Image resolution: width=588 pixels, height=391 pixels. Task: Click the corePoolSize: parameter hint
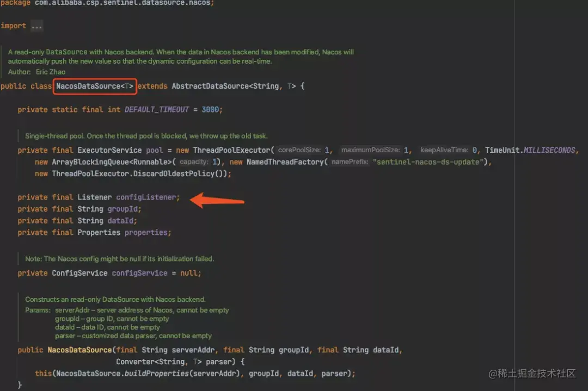(299, 150)
